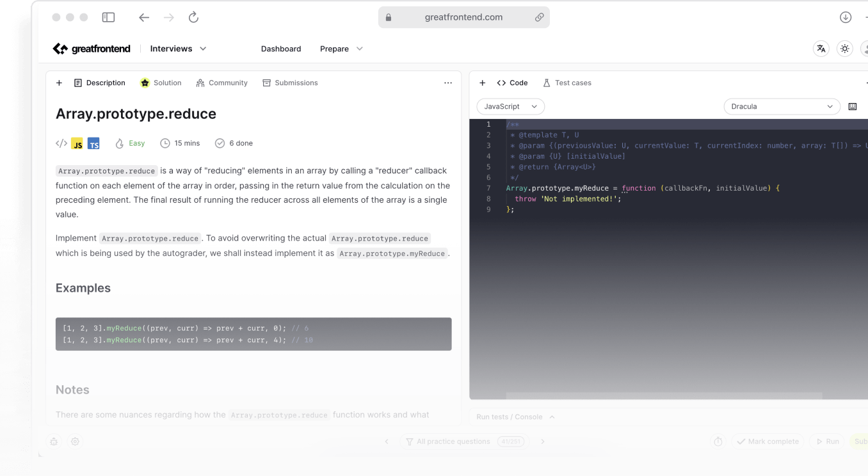The height and width of the screenshot is (476, 868).
Task: Expand Run tests / Console panel
Action: point(515,416)
